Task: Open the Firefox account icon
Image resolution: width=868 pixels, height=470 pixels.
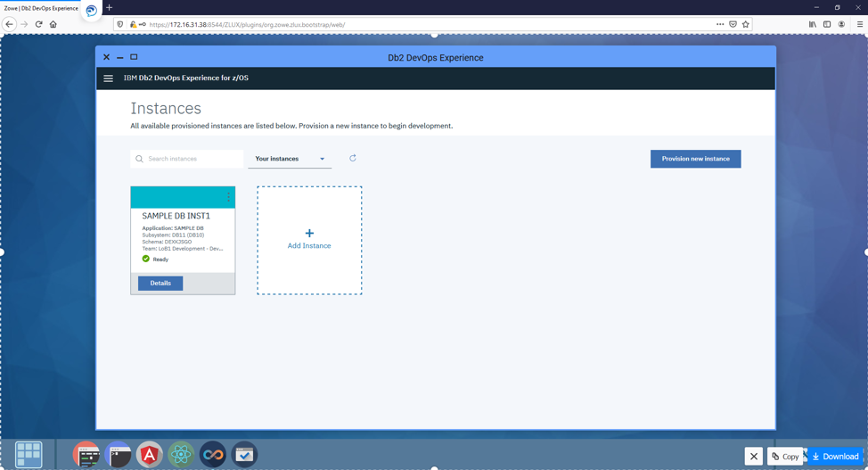Action: point(841,24)
